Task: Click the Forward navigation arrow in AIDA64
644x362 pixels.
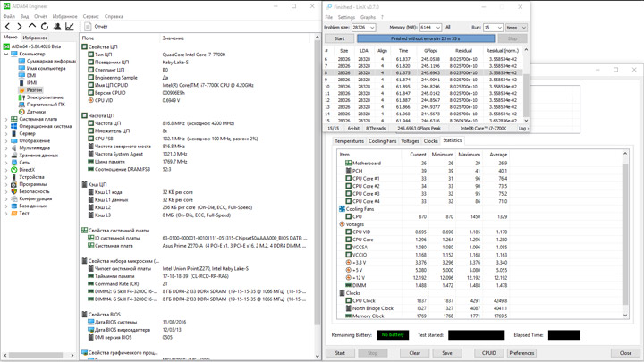Action: tap(21, 27)
